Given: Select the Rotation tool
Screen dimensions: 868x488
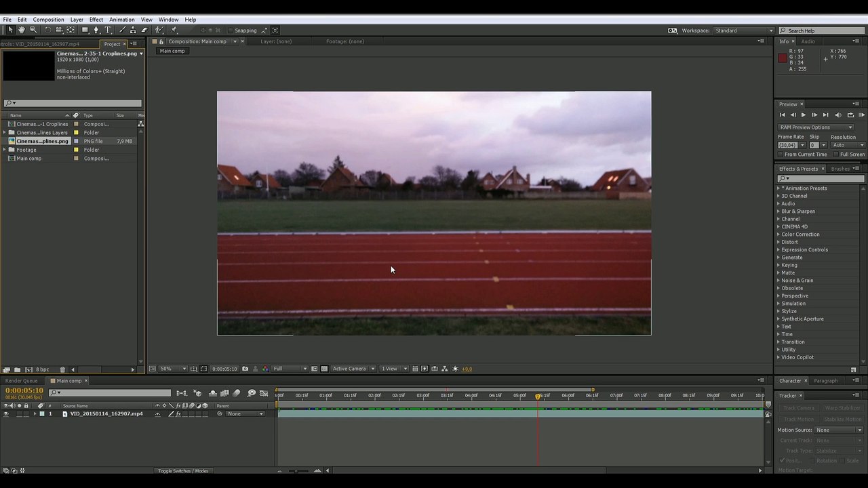Looking at the screenshot, I should (x=47, y=30).
